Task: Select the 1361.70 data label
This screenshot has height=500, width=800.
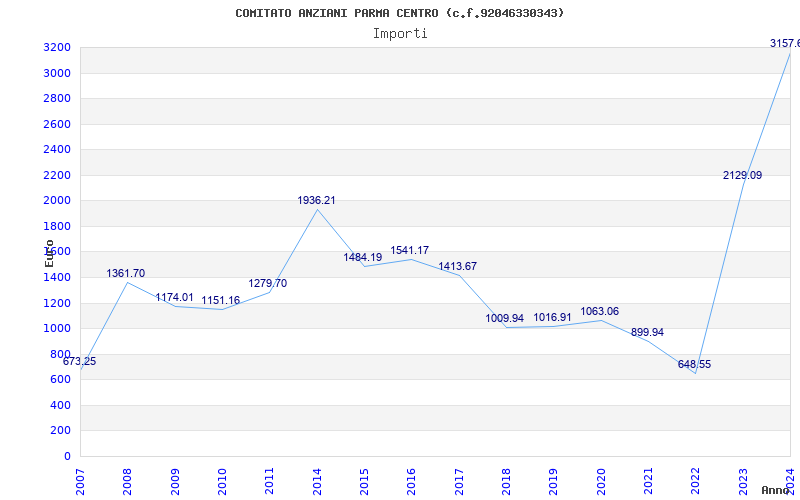Action: [126, 273]
